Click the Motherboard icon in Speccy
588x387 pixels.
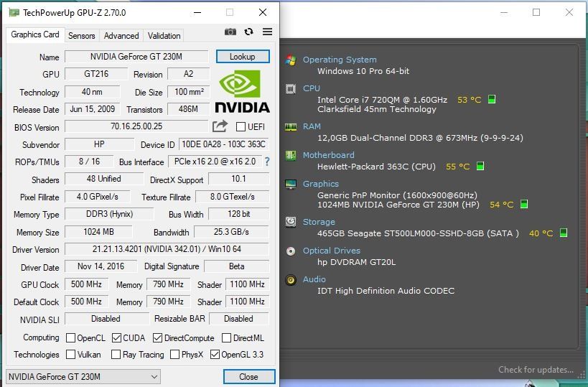[291, 155]
